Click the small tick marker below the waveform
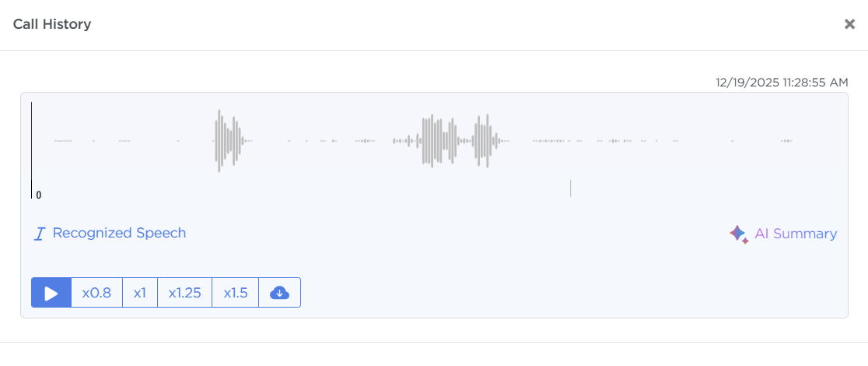 pyautogui.click(x=570, y=188)
